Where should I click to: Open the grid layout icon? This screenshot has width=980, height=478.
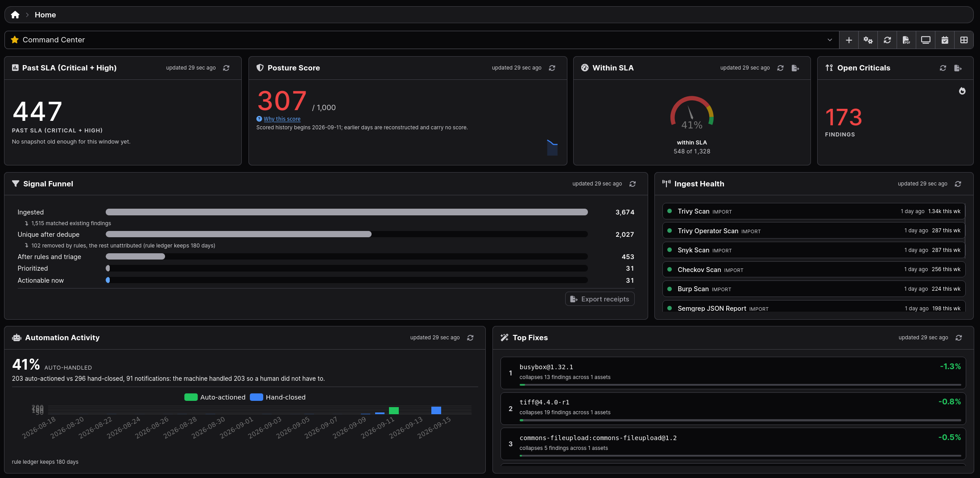(964, 40)
